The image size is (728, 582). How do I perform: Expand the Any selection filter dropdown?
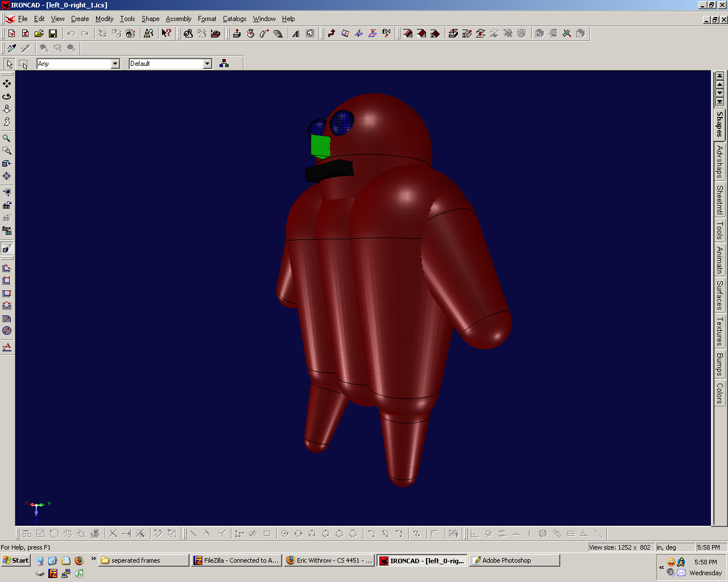(115, 64)
